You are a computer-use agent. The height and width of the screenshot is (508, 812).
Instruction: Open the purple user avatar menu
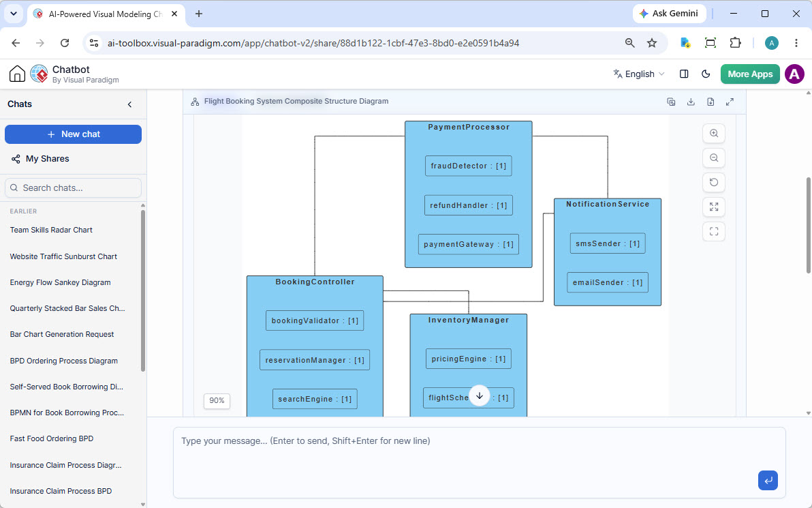794,74
